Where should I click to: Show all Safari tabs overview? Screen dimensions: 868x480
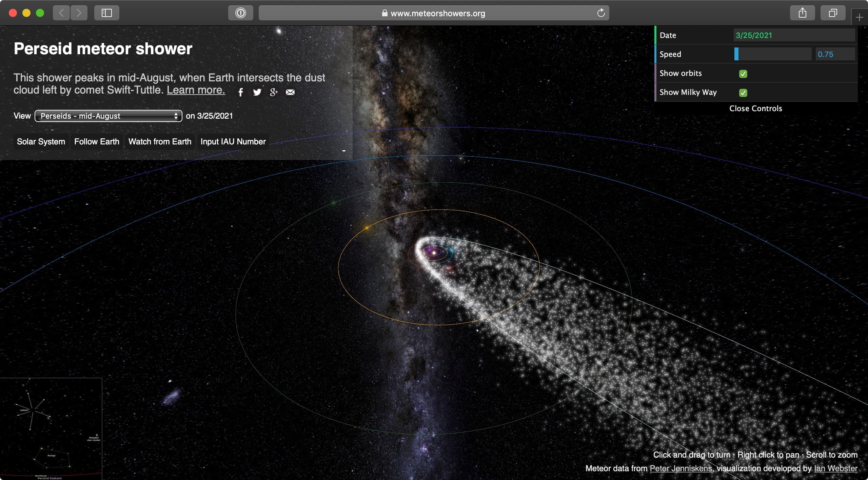(x=833, y=13)
